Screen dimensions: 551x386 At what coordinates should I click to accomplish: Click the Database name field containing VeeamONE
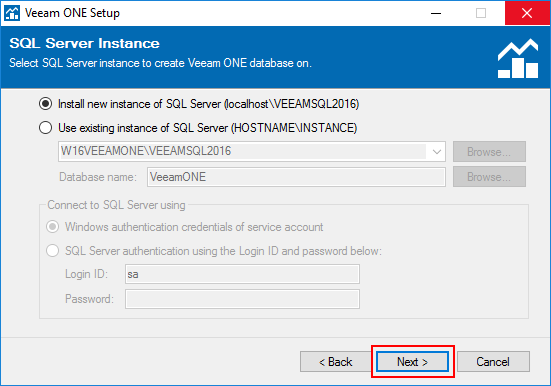coord(296,177)
